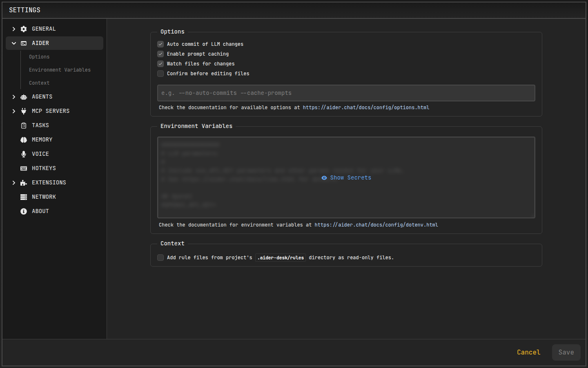Click the Network server icon
Viewport: 588px width, 368px height.
click(x=24, y=197)
